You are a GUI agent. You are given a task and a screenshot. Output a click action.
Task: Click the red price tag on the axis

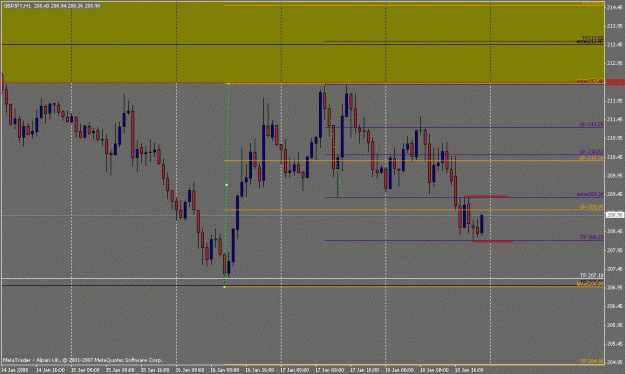point(615,82)
